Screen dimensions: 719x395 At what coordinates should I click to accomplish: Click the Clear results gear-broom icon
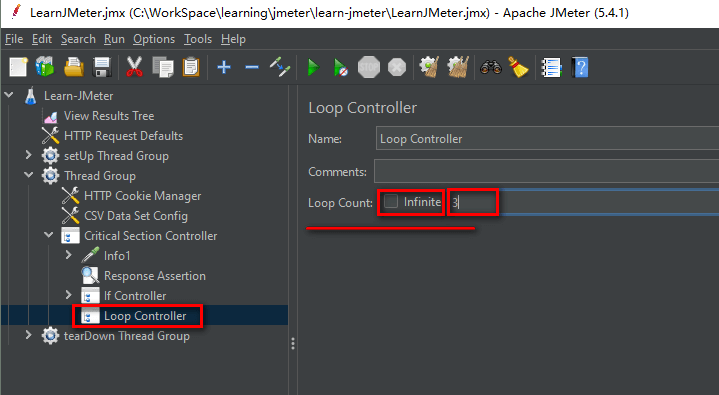point(430,67)
